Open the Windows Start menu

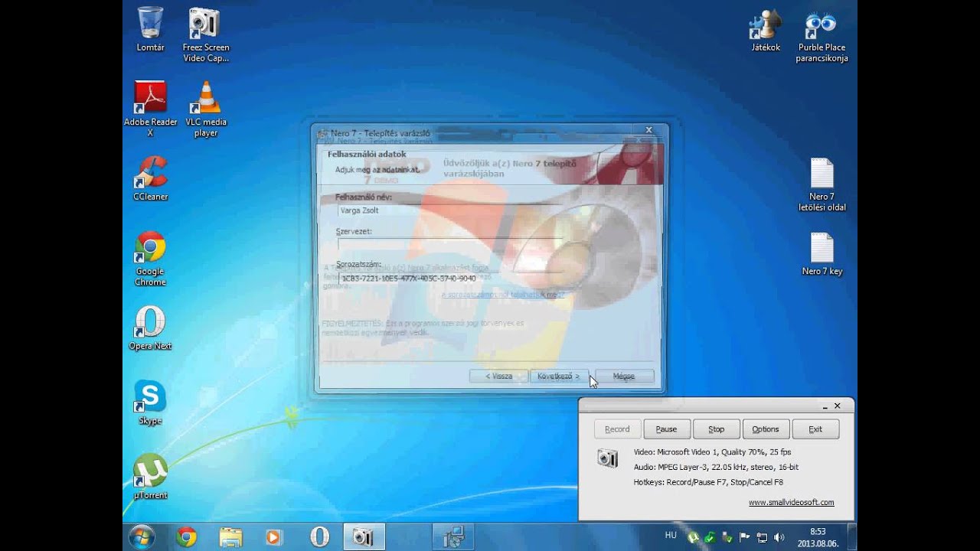(x=142, y=536)
